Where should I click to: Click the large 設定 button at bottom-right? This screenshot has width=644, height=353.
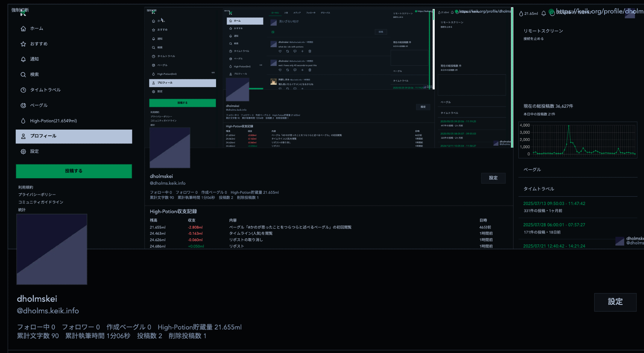point(615,302)
